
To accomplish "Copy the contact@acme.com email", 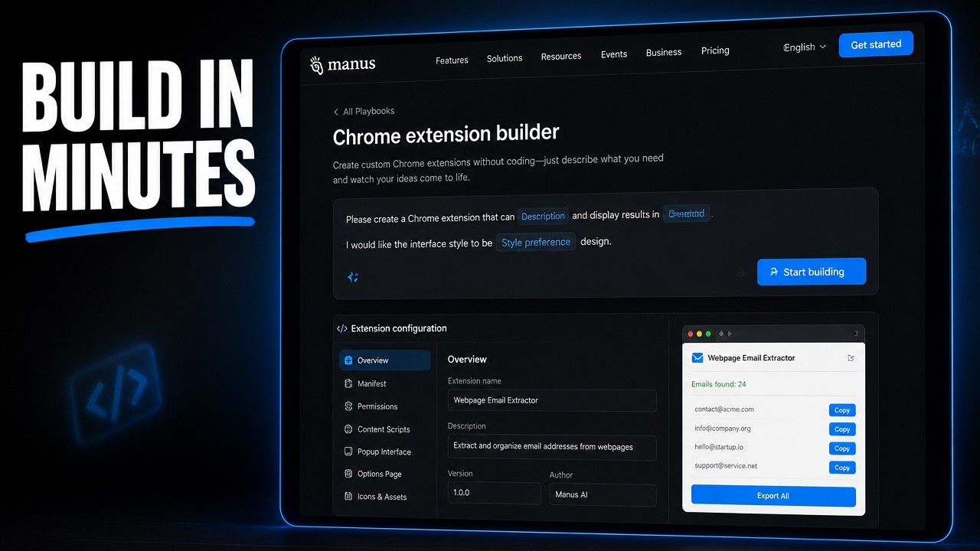I will (x=842, y=410).
